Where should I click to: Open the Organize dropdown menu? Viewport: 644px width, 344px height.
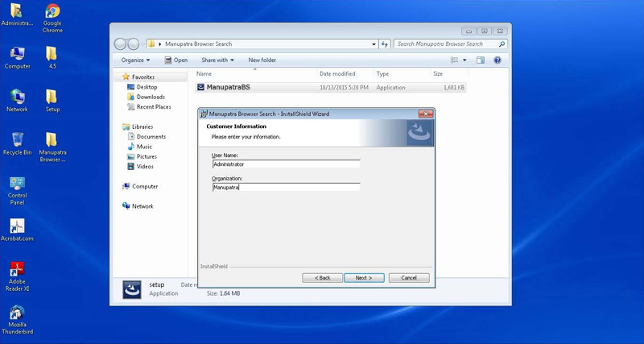pyautogui.click(x=135, y=60)
